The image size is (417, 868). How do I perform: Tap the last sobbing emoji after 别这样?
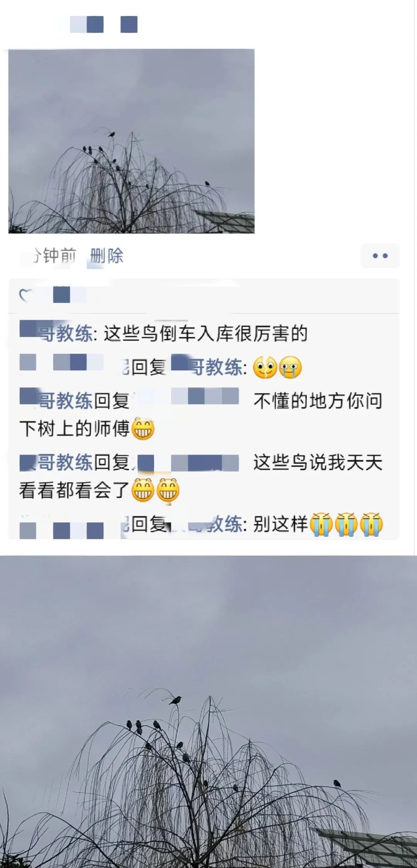tap(371, 524)
